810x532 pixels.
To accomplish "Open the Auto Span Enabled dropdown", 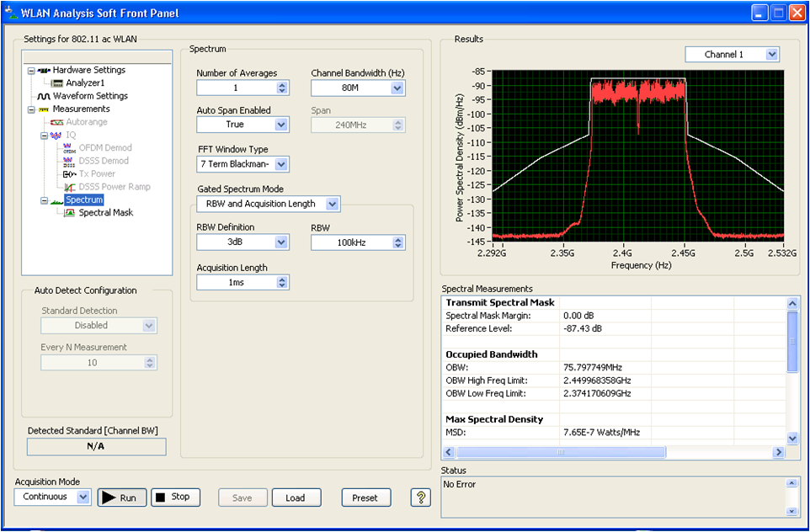I will click(280, 125).
